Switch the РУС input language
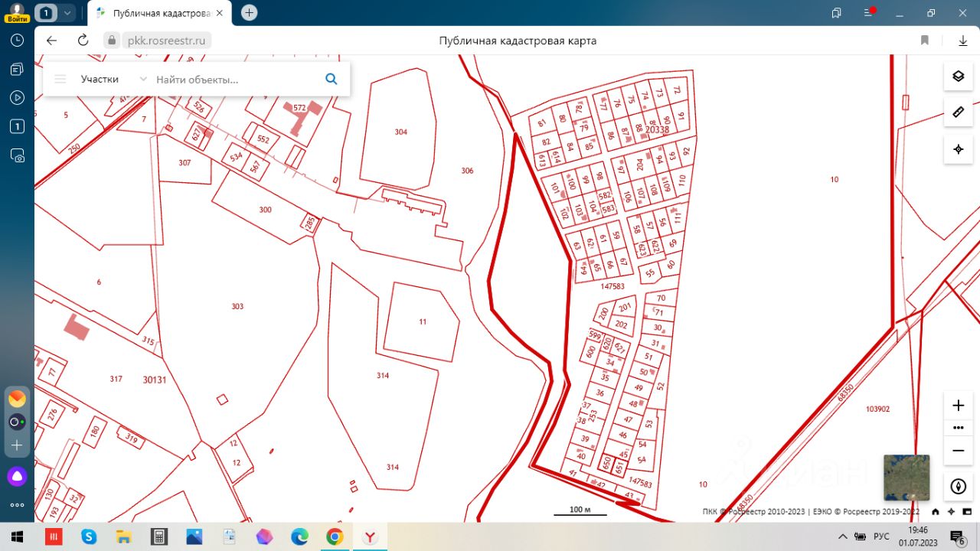This screenshot has width=980, height=551. pos(882,536)
